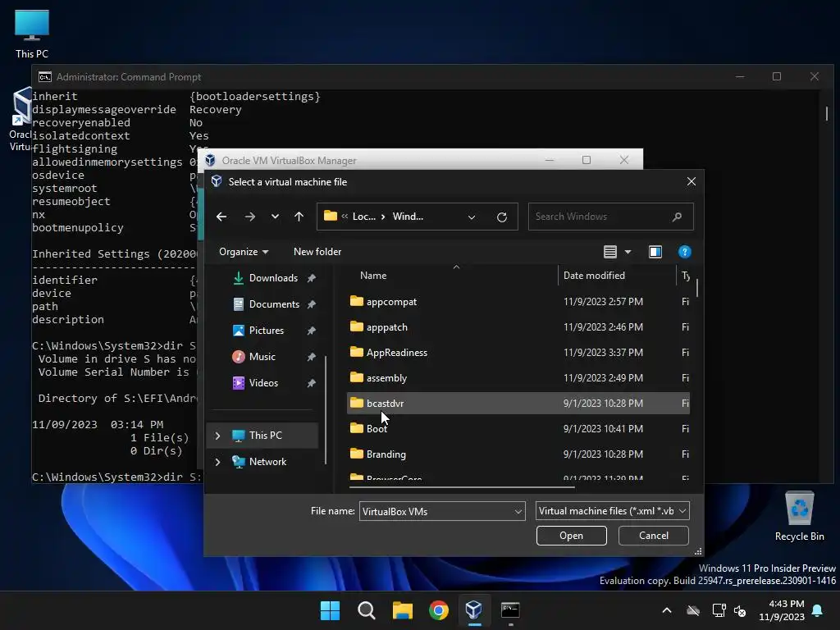Screen dimensions: 840x630
Task: Click the Search Windows field
Action: (x=610, y=217)
